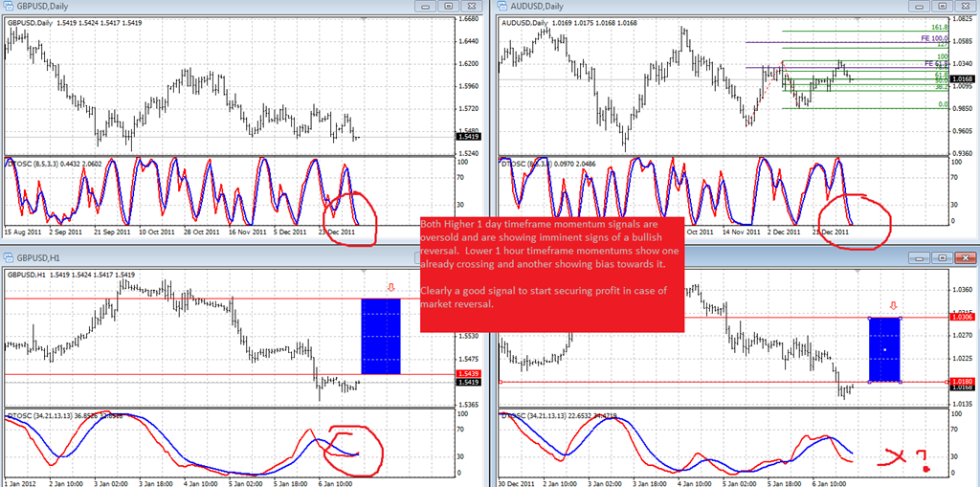This screenshot has width=980, height=487.
Task: Click the red annotation text box
Action: [x=551, y=275]
